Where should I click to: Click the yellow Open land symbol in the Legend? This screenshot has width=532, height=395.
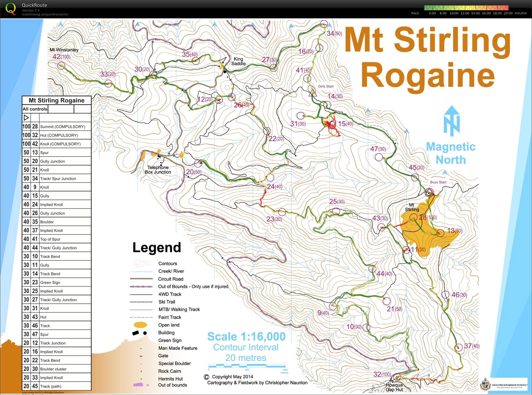click(141, 325)
